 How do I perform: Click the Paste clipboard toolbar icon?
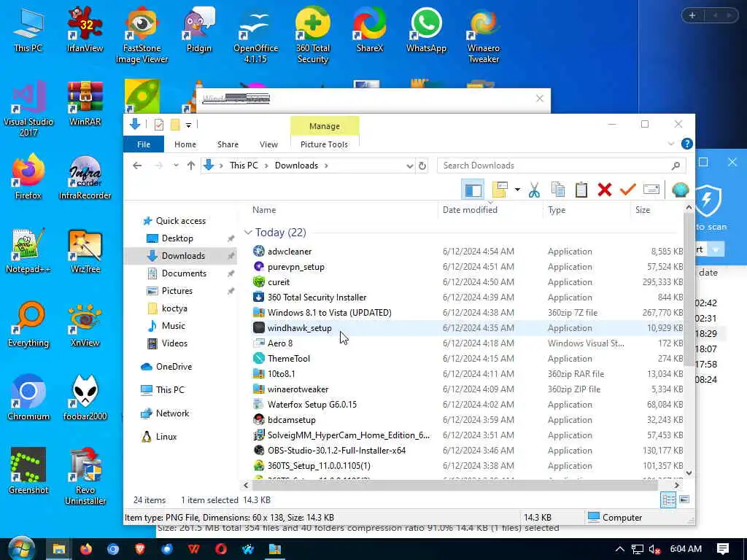[581, 190]
